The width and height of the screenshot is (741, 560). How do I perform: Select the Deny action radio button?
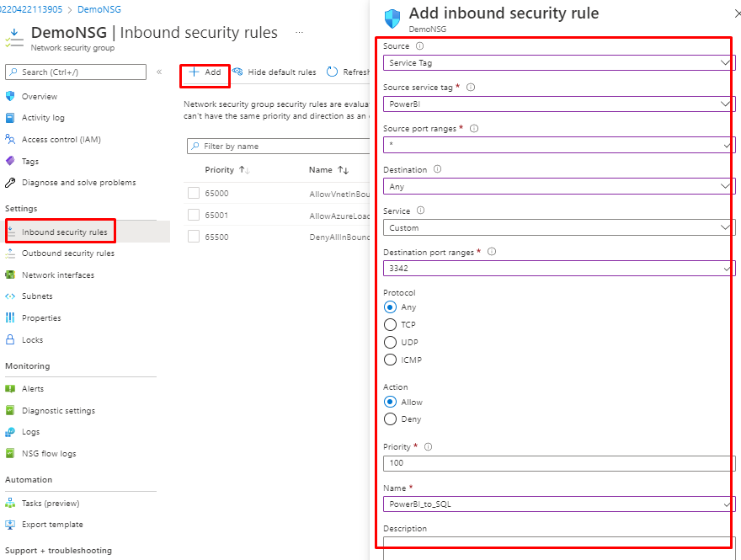click(x=390, y=419)
